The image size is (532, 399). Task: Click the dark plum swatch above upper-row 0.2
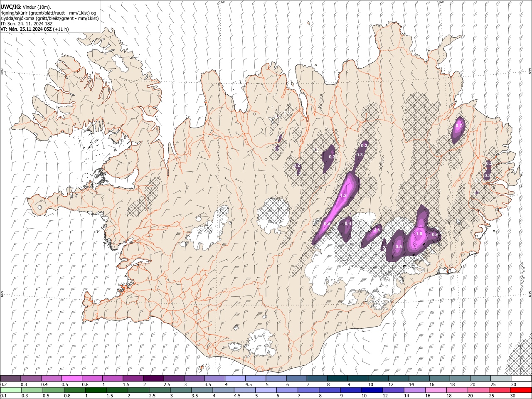[11, 378]
